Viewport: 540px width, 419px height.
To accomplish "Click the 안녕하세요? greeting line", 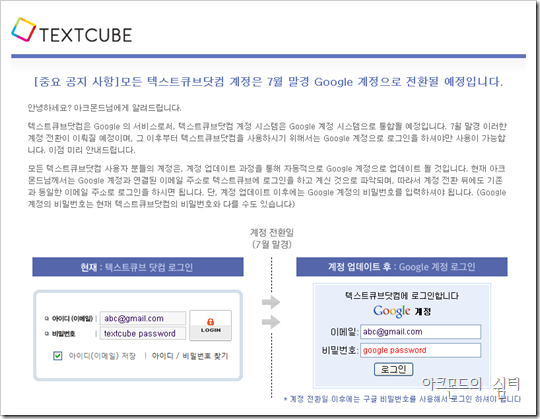I will [104, 108].
